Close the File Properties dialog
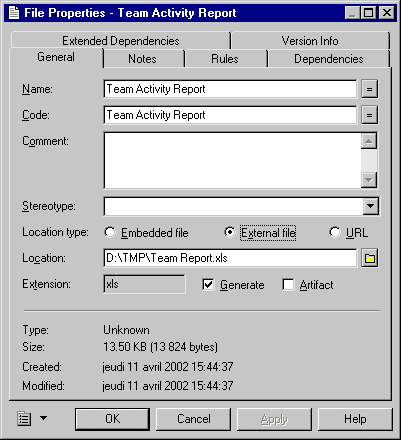 coord(387,13)
